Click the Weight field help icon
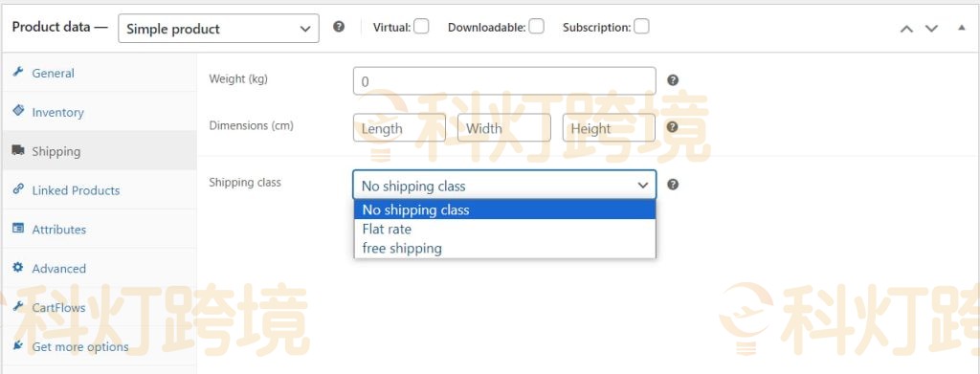The height and width of the screenshot is (374, 980). pos(673,80)
